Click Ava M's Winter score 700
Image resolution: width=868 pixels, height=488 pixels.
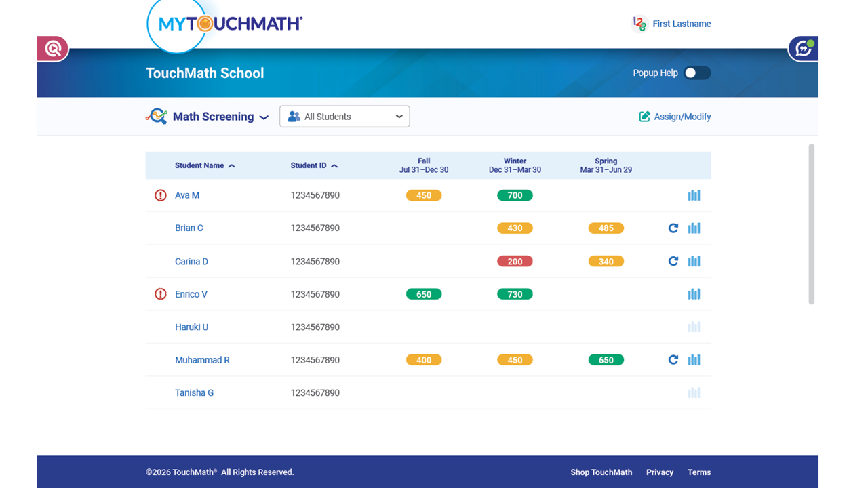[515, 195]
